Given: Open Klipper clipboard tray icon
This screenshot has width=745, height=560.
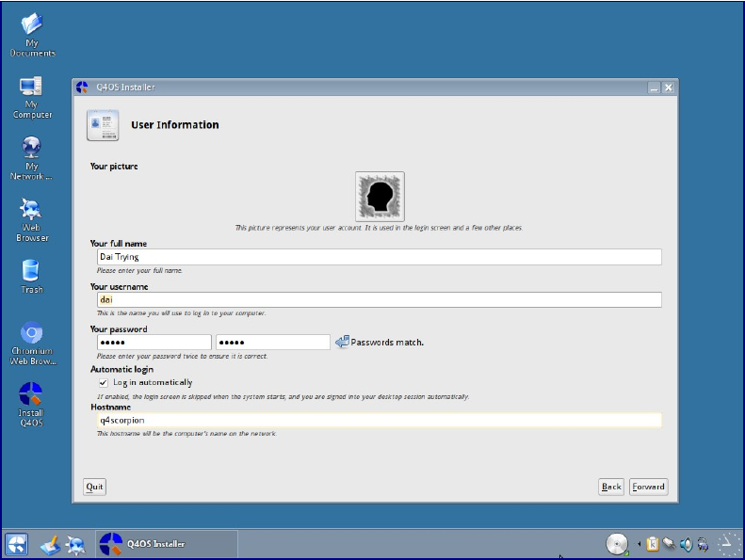Looking at the screenshot, I should coord(653,544).
